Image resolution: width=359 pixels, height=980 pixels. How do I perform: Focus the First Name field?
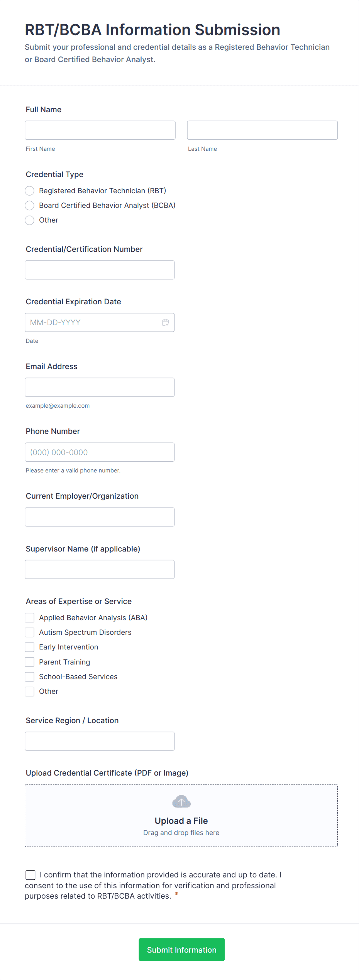point(100,130)
